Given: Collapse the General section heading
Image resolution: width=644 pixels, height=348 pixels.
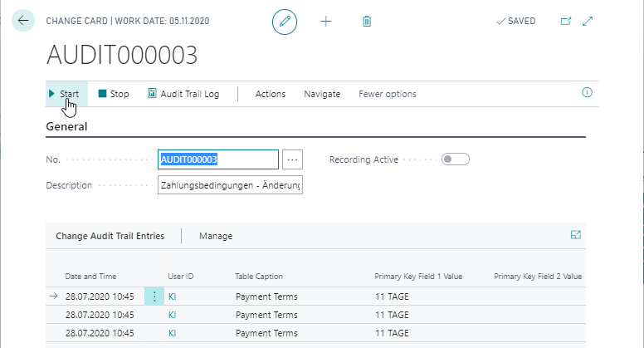Looking at the screenshot, I should [66, 126].
